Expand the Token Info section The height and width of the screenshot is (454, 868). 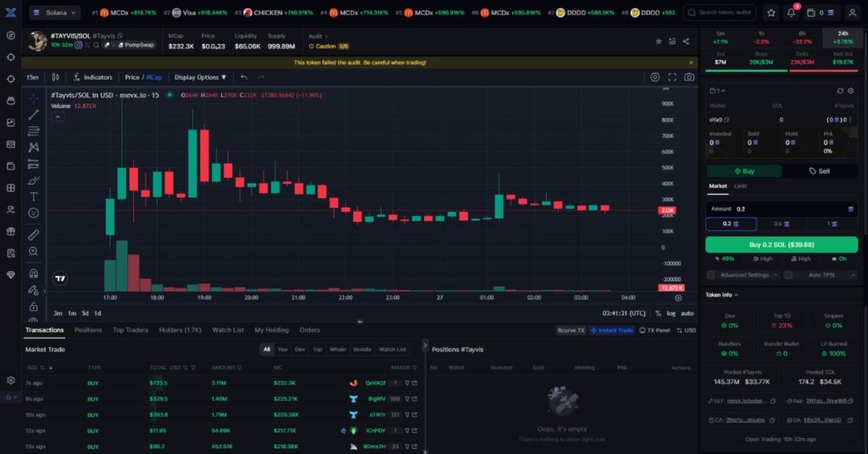(721, 295)
